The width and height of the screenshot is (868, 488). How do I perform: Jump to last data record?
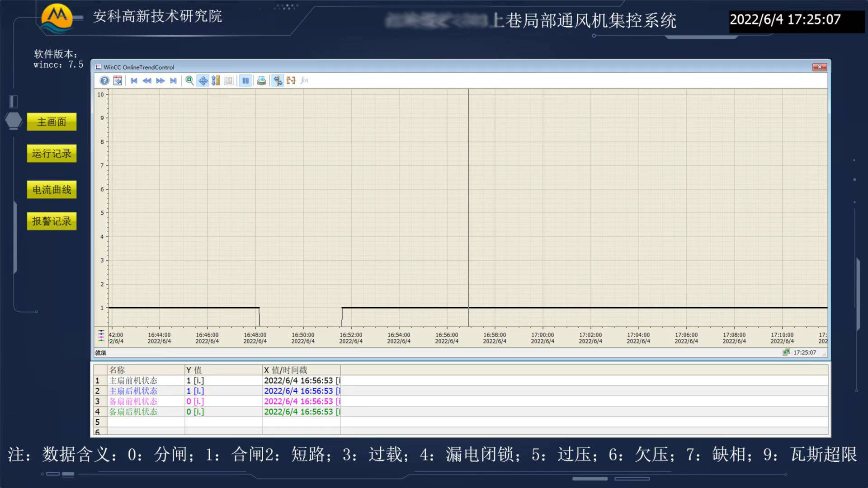coord(173,80)
